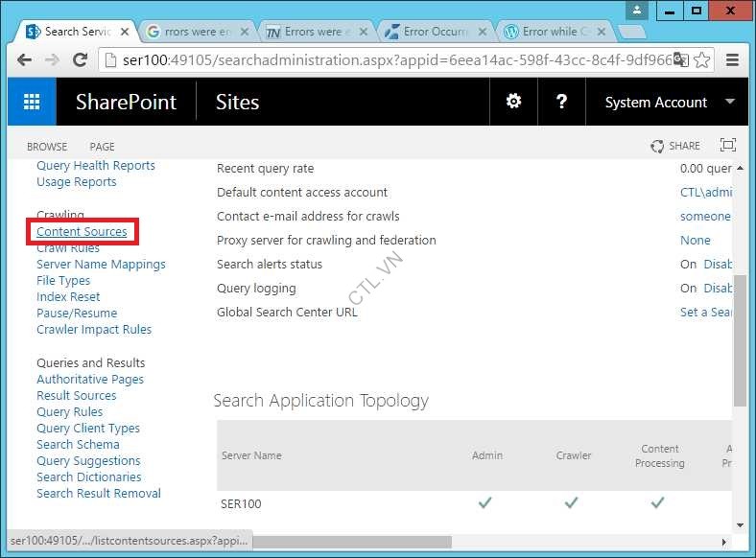Open the PAGE ribbon tab
Viewport: 756px width, 558px height.
(x=102, y=147)
